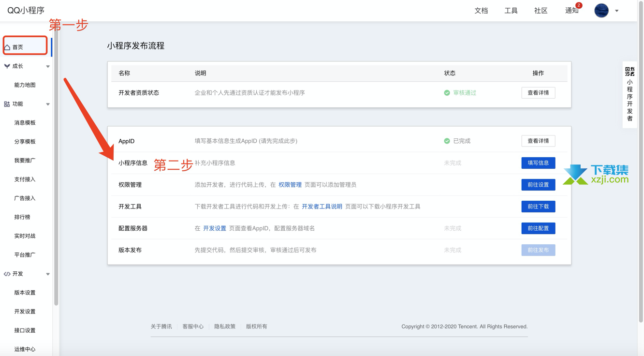Screen dimensions: 644x356
Task: Open 运维中心 in the sidebar
Action: click(x=25, y=349)
